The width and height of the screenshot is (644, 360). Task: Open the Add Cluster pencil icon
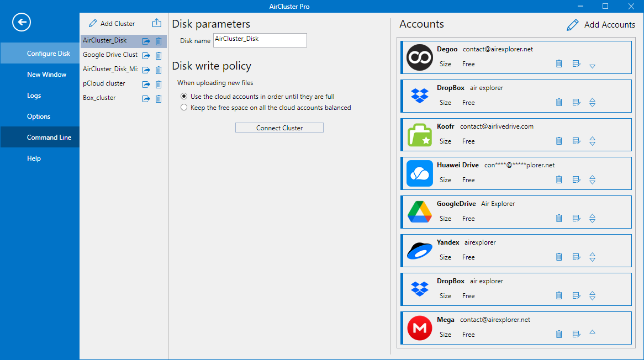92,23
